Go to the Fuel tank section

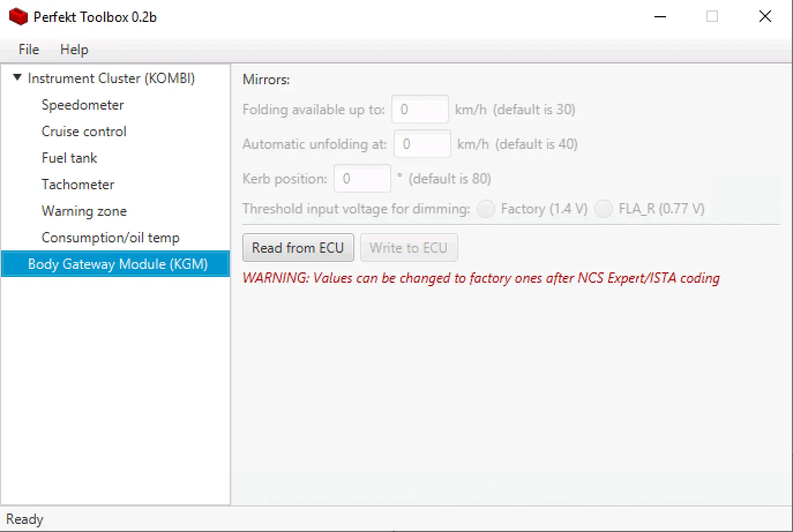tap(69, 158)
